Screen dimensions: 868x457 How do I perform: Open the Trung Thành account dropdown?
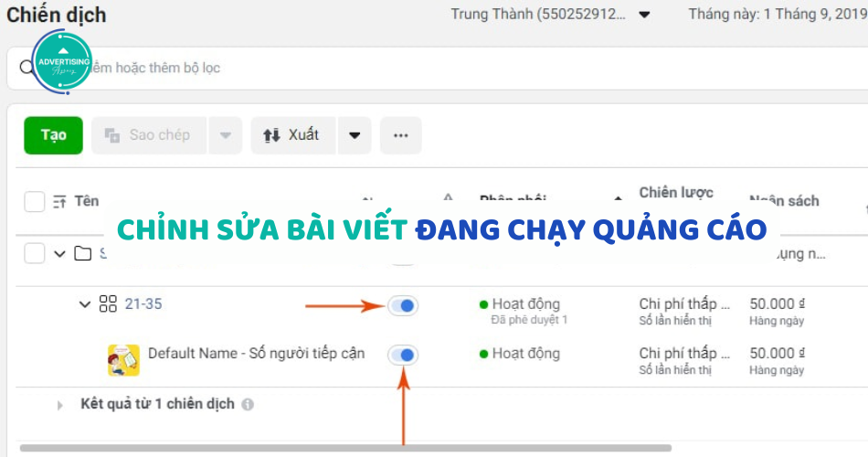point(551,14)
